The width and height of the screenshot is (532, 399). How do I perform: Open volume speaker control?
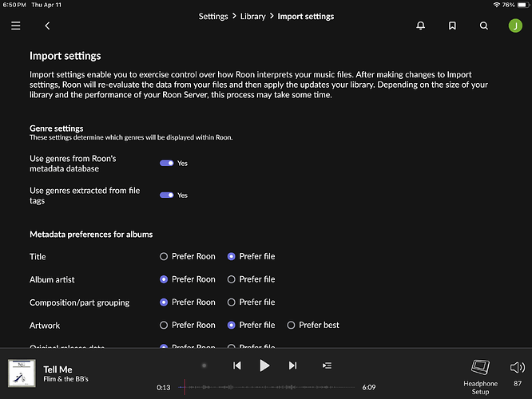pyautogui.click(x=518, y=367)
